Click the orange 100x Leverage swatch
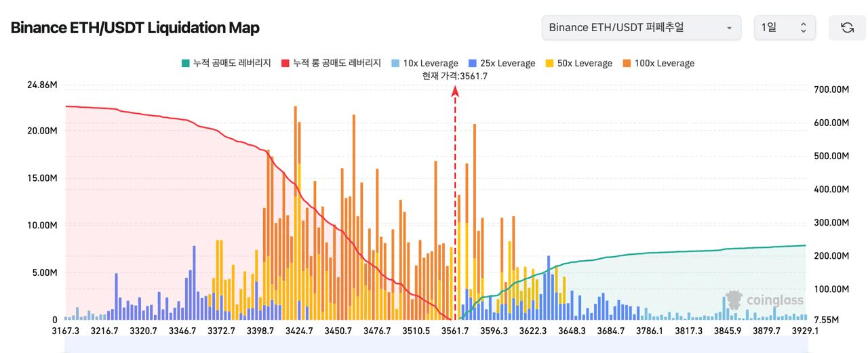 (626, 63)
